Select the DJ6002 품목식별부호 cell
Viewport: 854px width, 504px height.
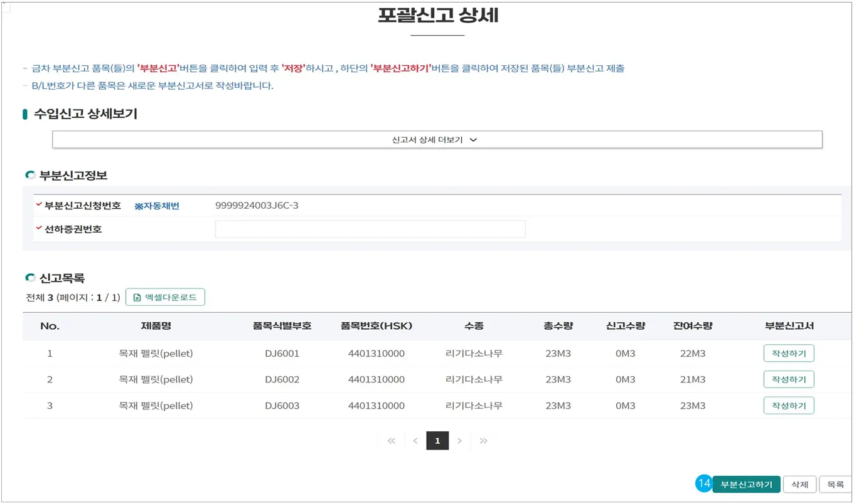click(282, 380)
